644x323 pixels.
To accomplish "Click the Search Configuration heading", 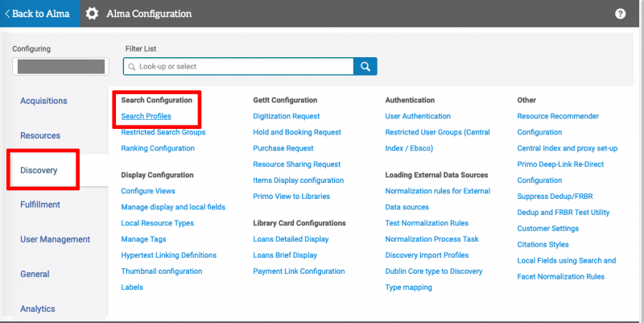I will coord(156,100).
